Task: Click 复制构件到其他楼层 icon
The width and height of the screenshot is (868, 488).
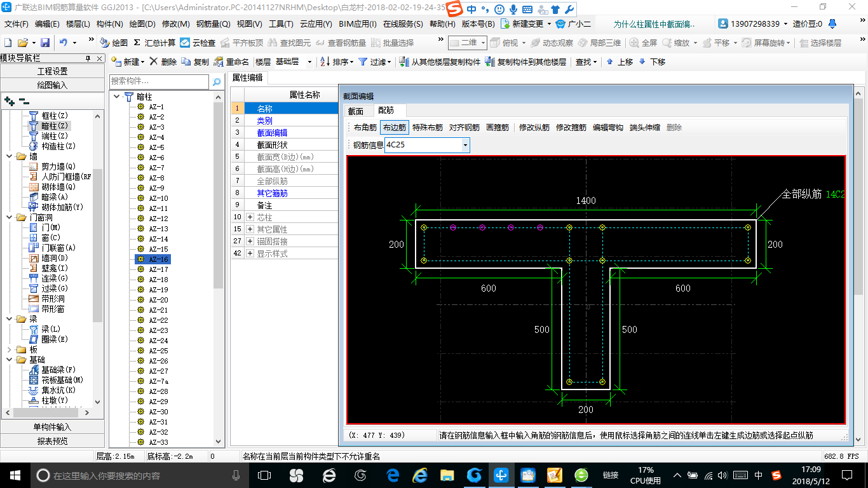Action: click(490, 62)
